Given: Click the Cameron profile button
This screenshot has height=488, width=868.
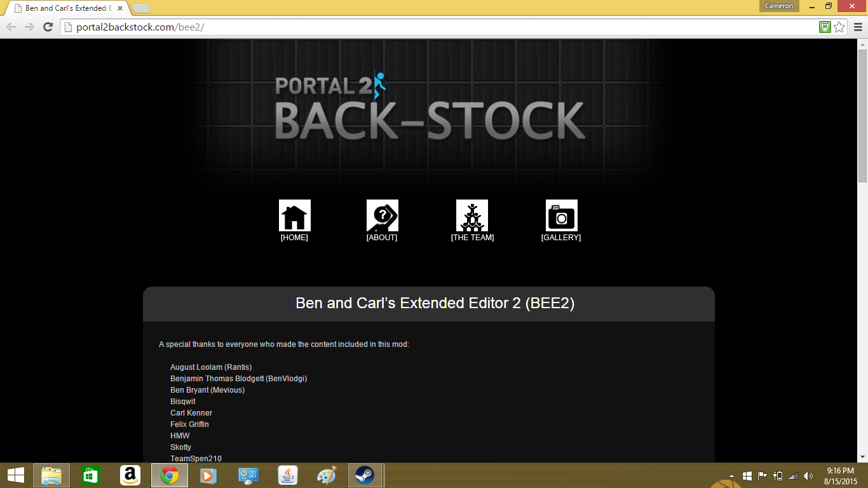Looking at the screenshot, I should [778, 6].
